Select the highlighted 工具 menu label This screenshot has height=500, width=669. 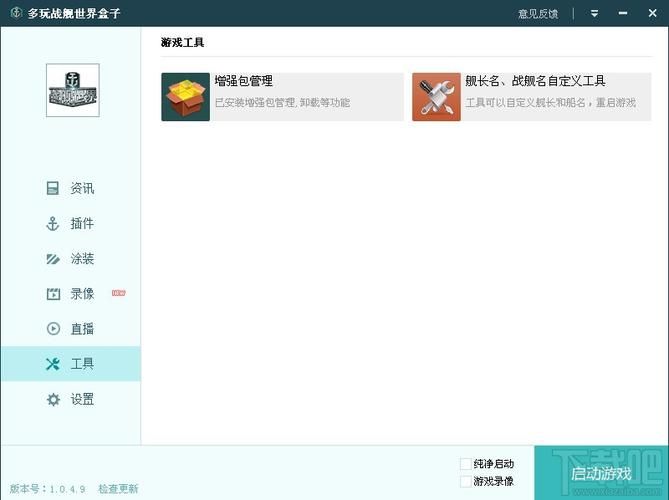click(82, 364)
